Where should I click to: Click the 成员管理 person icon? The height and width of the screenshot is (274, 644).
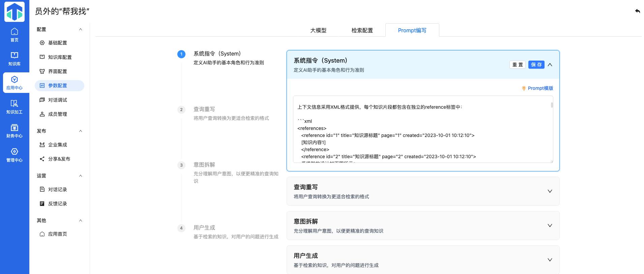click(42, 114)
